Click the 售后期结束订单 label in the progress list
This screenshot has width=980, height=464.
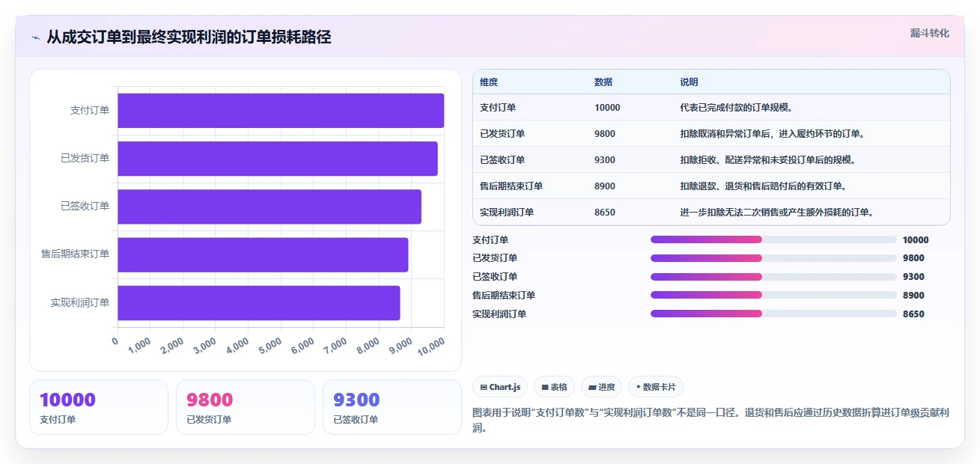[x=504, y=295]
